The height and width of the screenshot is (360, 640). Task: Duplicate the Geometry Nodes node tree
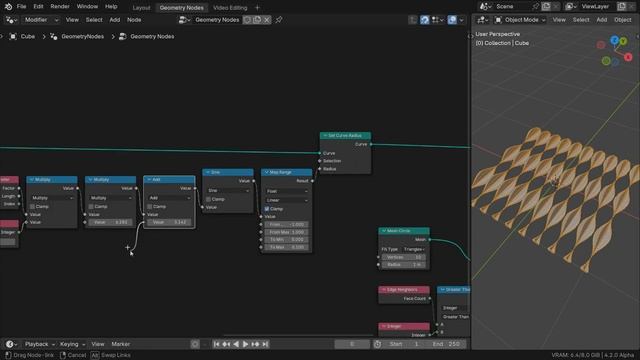tap(257, 20)
